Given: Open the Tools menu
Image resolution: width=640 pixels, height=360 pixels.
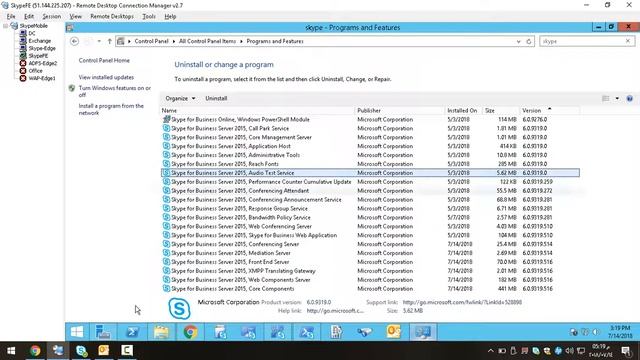Looking at the screenshot, I should (149, 16).
